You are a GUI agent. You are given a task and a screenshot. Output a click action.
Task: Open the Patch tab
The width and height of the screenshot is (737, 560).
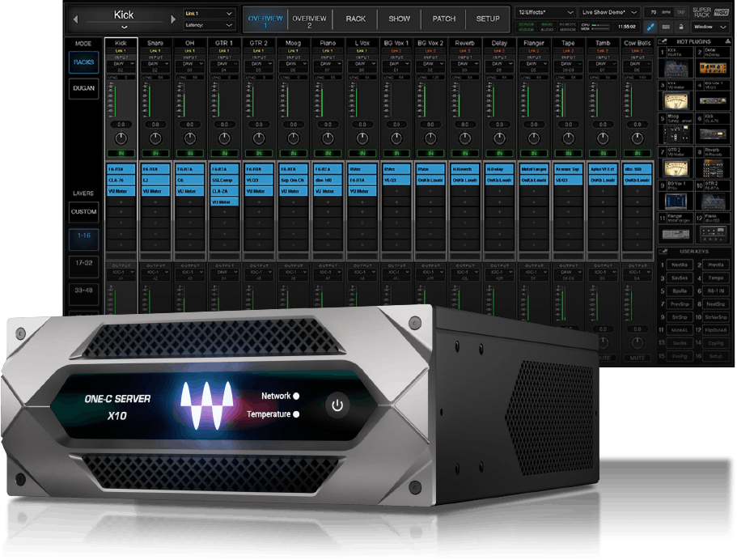[443, 19]
